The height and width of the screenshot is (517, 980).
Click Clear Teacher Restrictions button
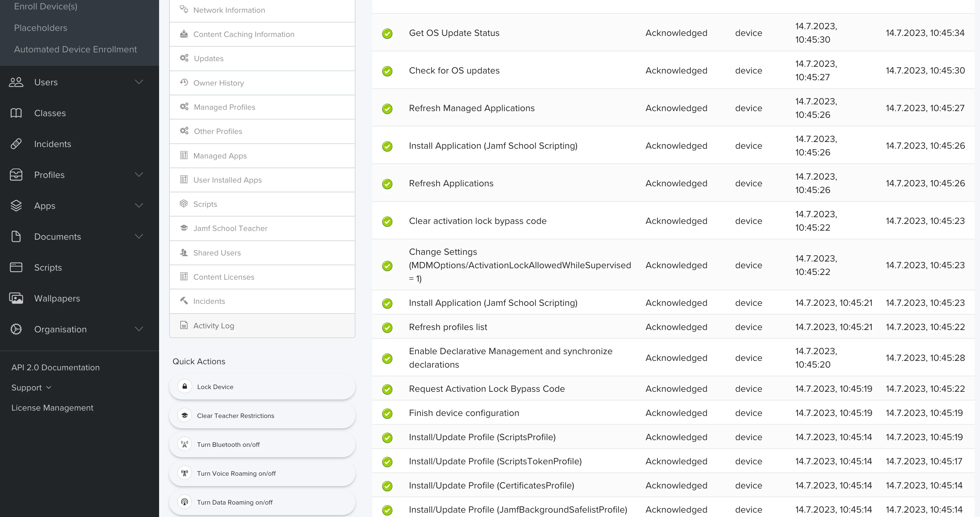point(262,415)
